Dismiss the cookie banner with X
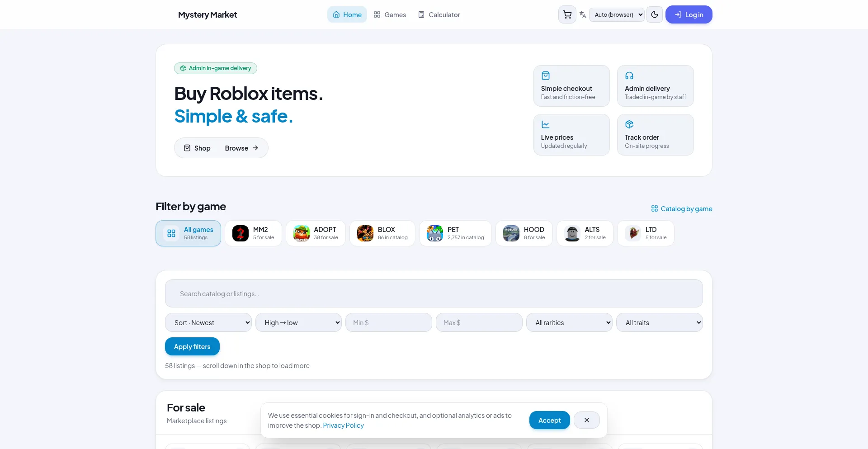The width and height of the screenshot is (868, 449). pyautogui.click(x=587, y=420)
